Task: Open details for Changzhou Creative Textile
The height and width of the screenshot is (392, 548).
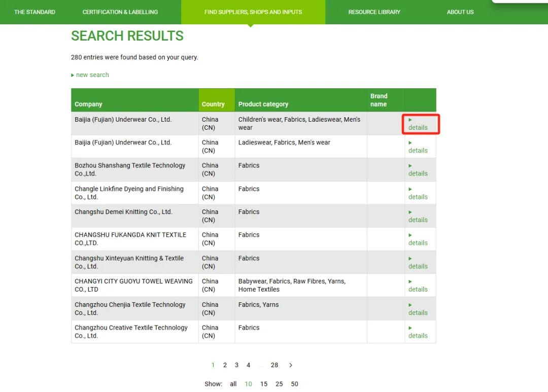Action: coord(418,332)
